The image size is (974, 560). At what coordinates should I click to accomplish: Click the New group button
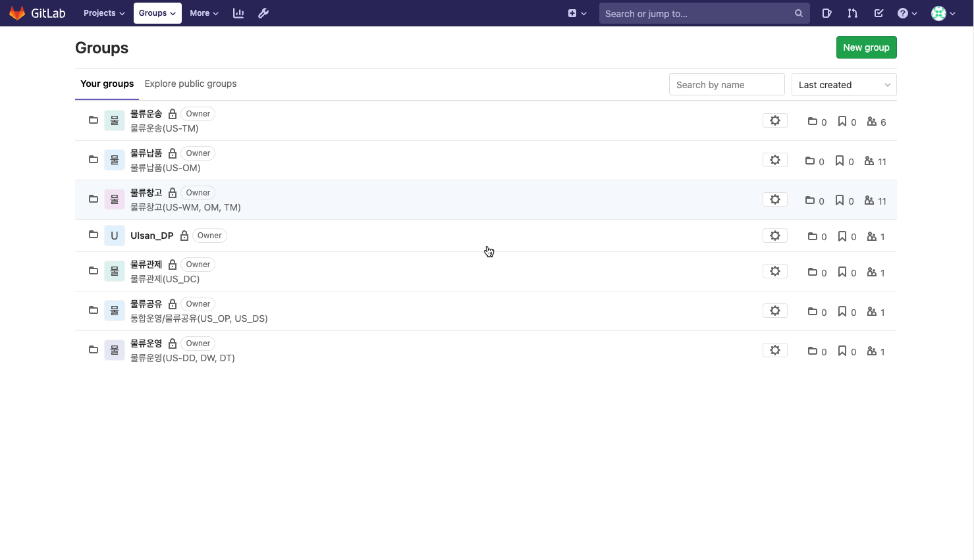click(x=866, y=47)
